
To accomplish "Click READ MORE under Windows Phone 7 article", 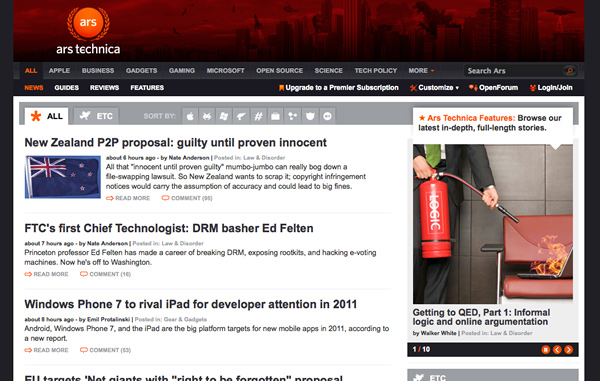I will coord(46,350).
